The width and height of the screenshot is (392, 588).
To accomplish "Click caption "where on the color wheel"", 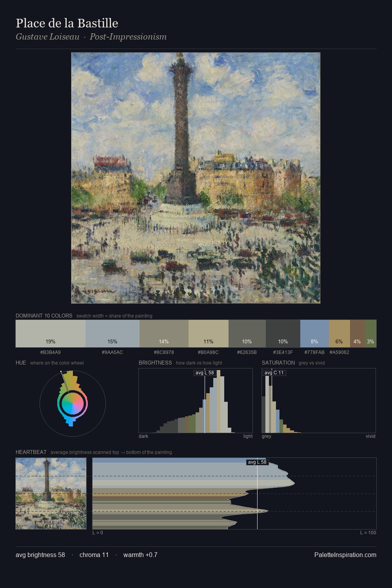I will [57, 363].
